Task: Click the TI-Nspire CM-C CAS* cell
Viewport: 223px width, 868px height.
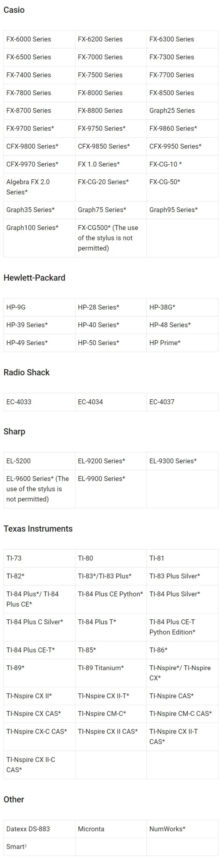Action: [182, 714]
